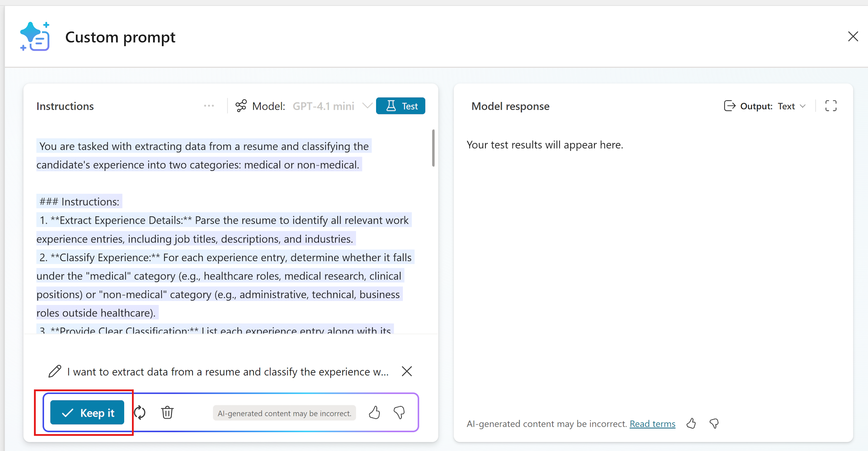Open the GPT-4.1 mini model dropdown
The image size is (868, 451).
[x=368, y=106]
